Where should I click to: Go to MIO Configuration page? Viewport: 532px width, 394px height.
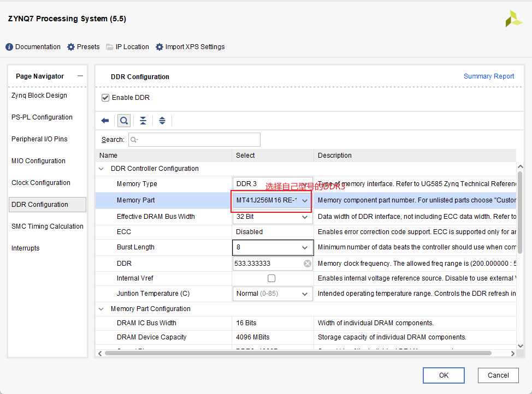click(x=38, y=161)
